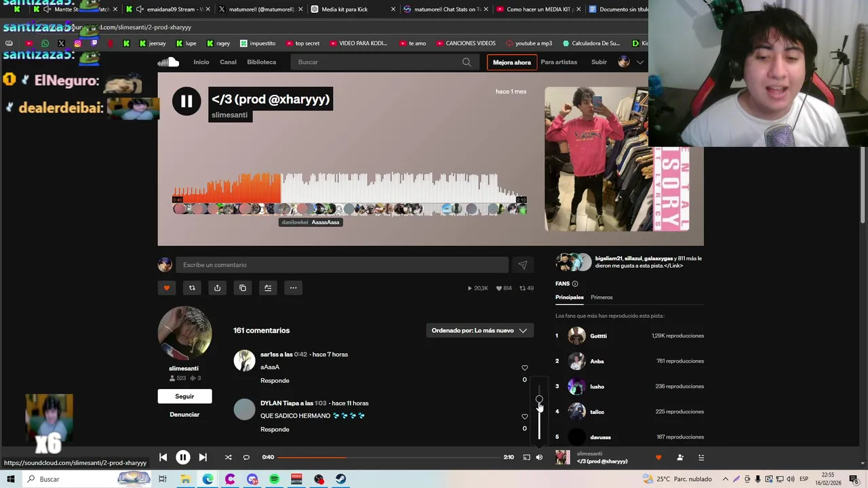Open fan Anba's profile
Screen dimensions: 868x488
point(597,361)
